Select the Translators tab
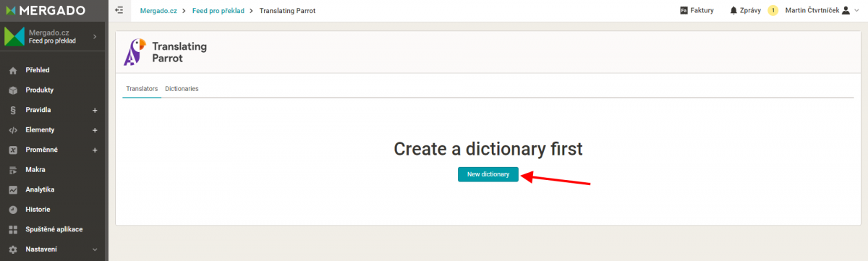The image size is (868, 261). (x=142, y=88)
